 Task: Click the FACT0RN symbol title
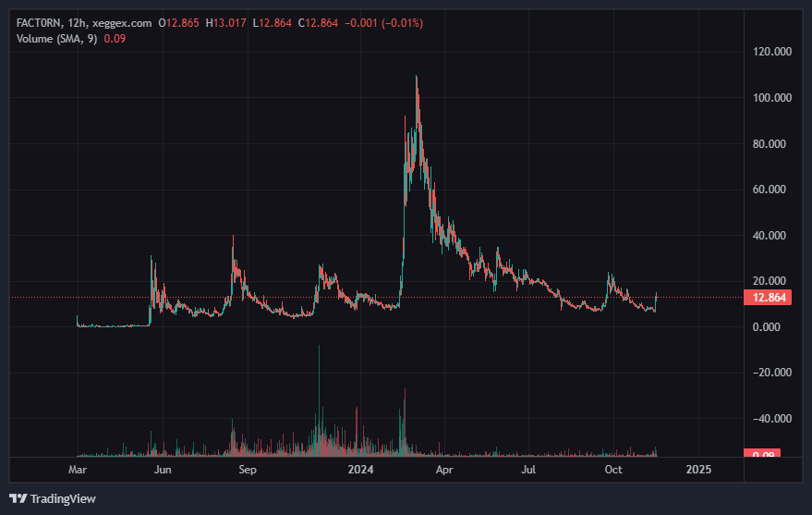[39, 23]
